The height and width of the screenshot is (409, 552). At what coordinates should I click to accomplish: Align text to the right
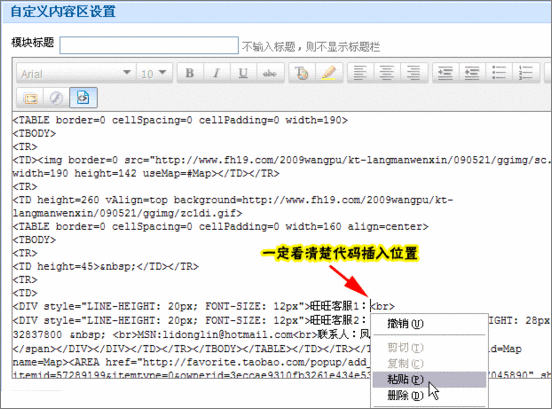pyautogui.click(x=414, y=73)
